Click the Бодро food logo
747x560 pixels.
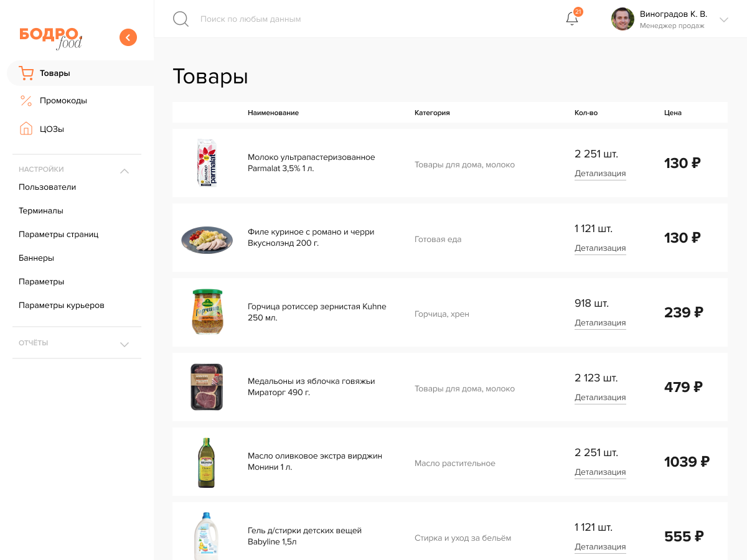(50, 37)
